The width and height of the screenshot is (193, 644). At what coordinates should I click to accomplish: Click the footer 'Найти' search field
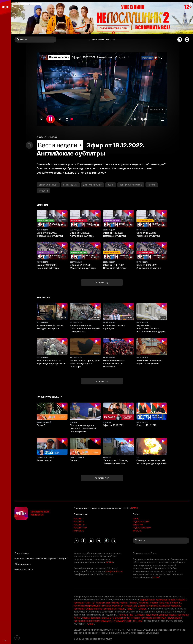coord(161,541)
